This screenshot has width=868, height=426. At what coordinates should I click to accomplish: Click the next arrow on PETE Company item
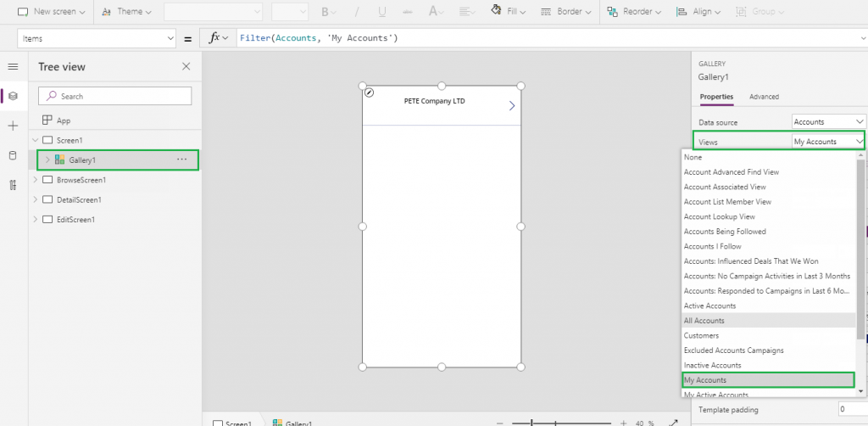pyautogui.click(x=511, y=106)
